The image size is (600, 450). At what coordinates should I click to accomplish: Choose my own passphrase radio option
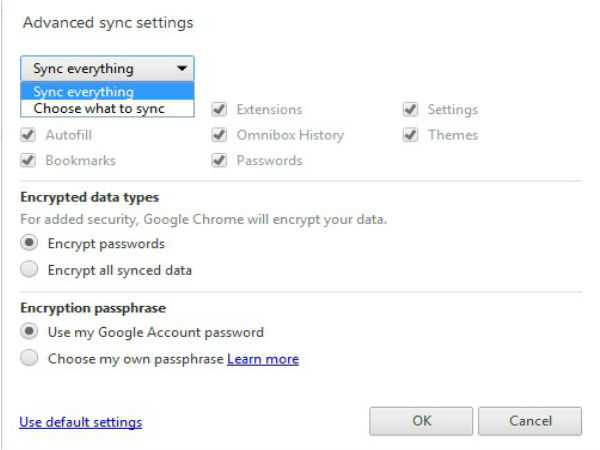pyautogui.click(x=30, y=358)
